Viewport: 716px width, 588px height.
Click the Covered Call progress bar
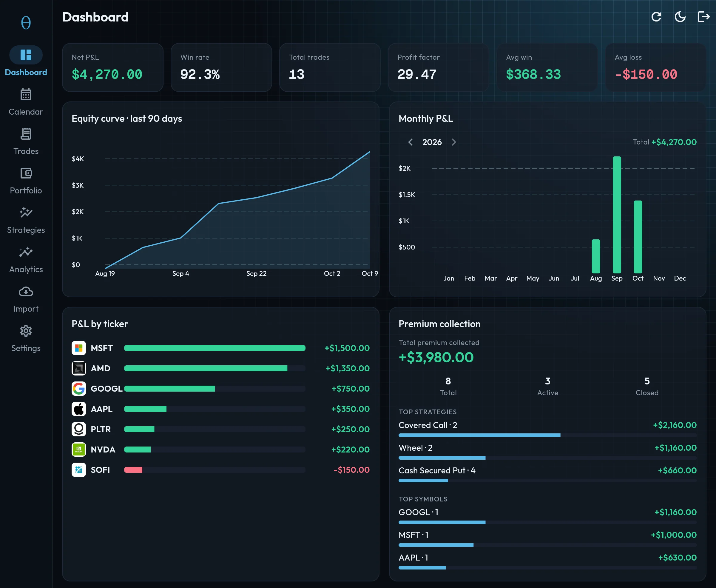pyautogui.click(x=547, y=435)
